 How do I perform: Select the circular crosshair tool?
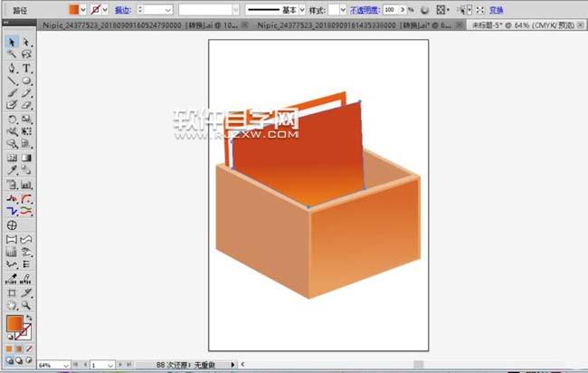12,225
